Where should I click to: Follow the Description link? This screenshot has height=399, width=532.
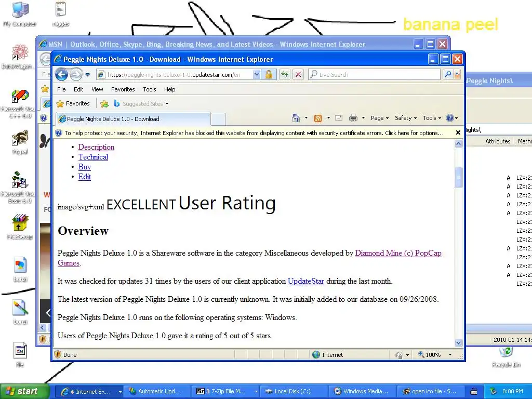[96, 147]
